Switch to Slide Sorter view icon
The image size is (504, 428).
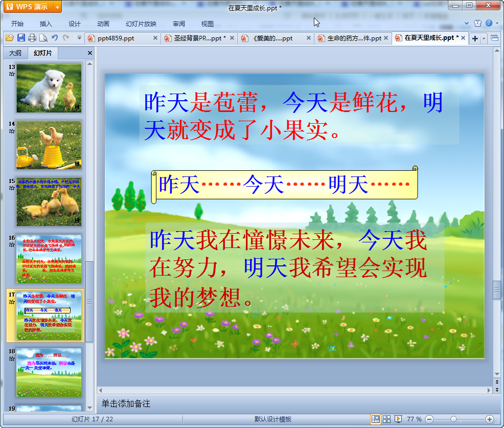386,419
